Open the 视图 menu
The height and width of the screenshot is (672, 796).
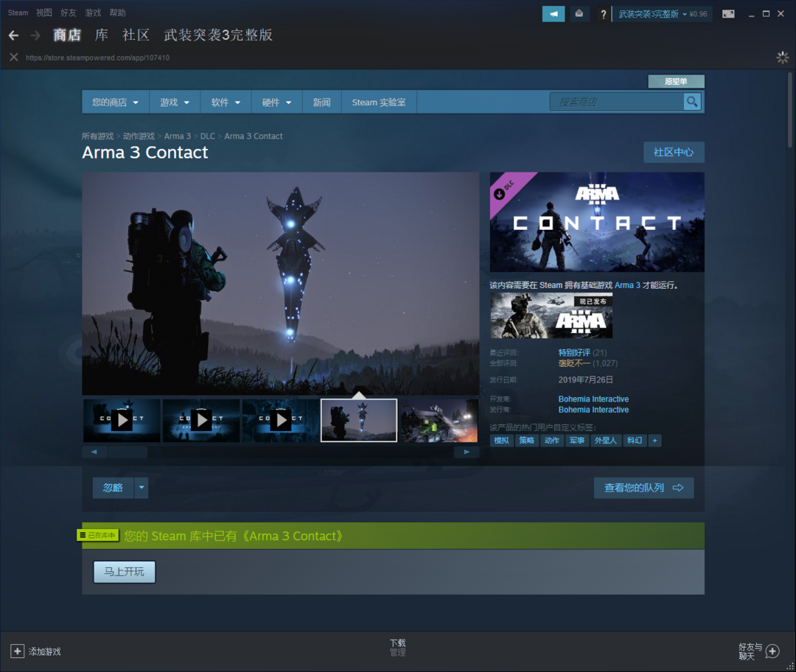(44, 13)
